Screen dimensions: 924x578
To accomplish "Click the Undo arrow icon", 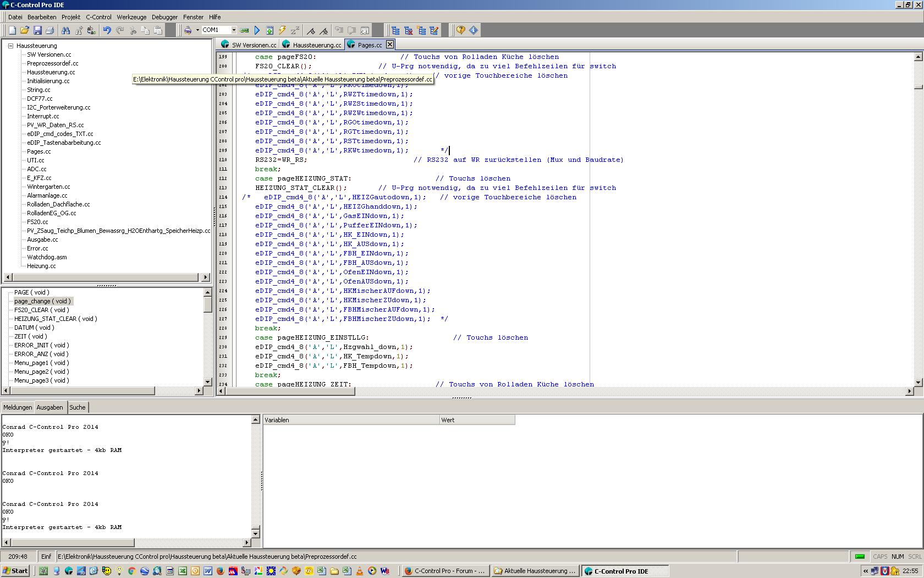I will pyautogui.click(x=107, y=30).
